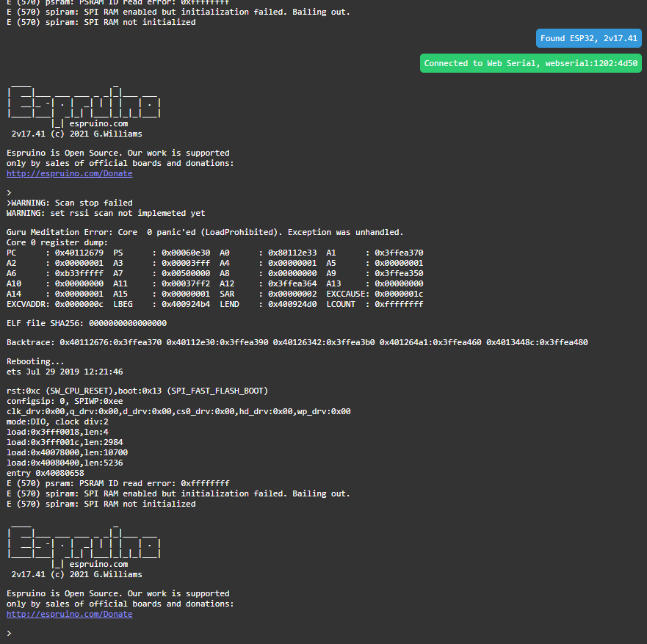Click the LCOUNT value 0xffffffff
This screenshot has height=644, width=647.
pos(399,305)
